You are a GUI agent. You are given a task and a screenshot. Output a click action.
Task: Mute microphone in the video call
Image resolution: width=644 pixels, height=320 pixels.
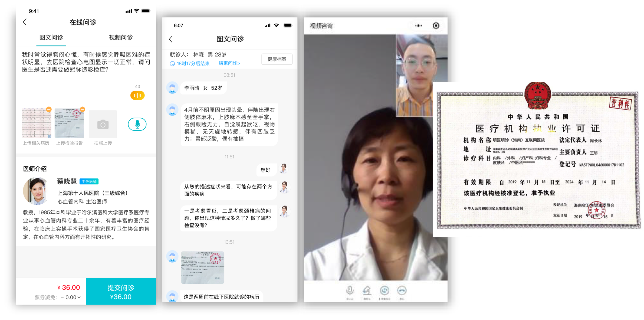pos(350,291)
